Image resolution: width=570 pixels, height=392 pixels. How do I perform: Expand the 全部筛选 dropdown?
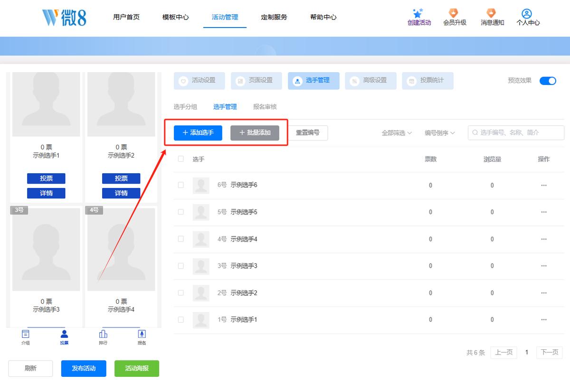pos(397,133)
